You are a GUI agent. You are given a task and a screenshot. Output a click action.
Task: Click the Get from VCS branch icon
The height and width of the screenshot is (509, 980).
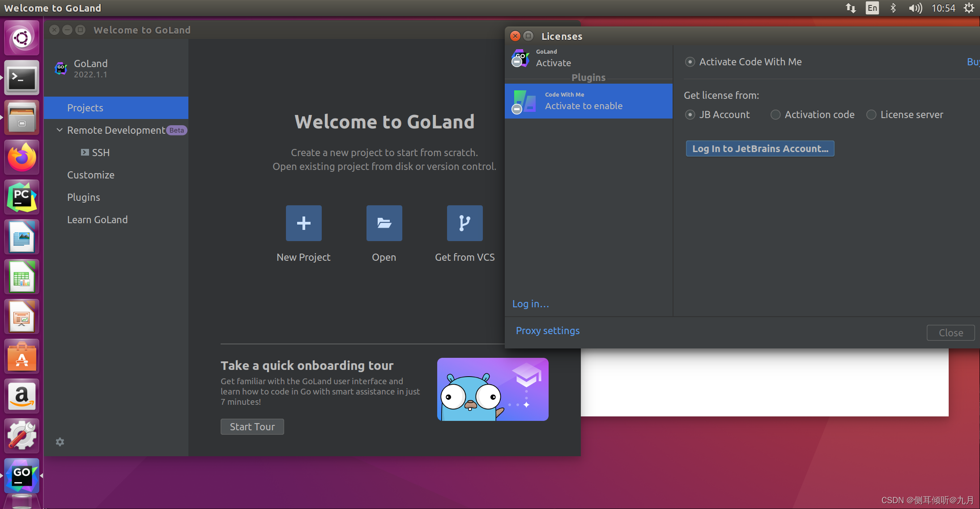click(x=464, y=223)
